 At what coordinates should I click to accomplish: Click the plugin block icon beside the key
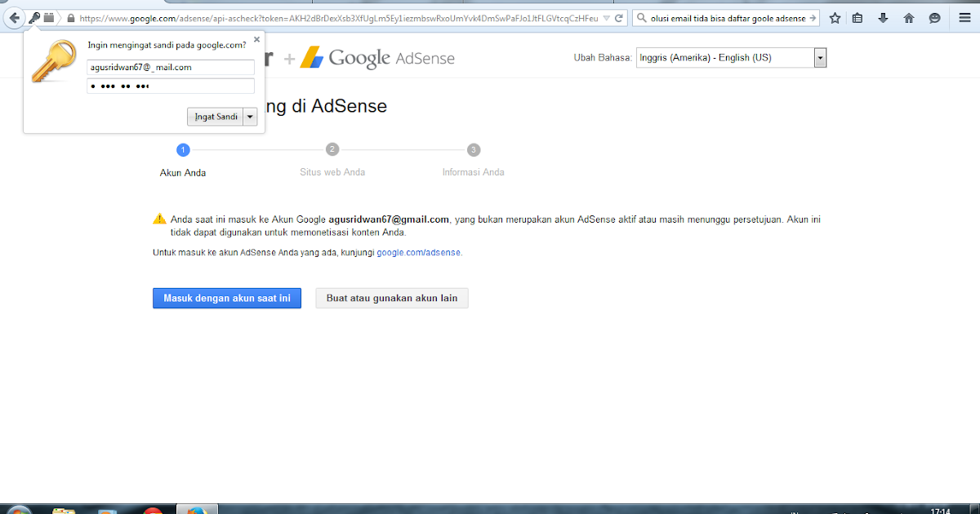[x=49, y=17]
